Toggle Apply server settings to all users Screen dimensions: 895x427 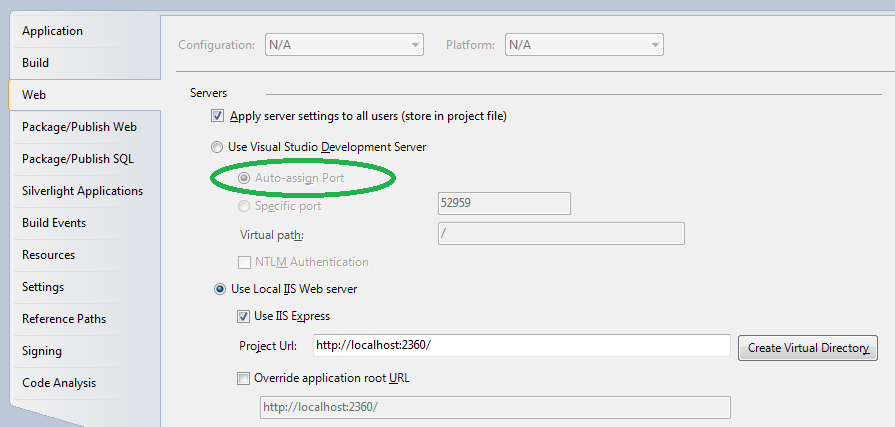point(219,116)
